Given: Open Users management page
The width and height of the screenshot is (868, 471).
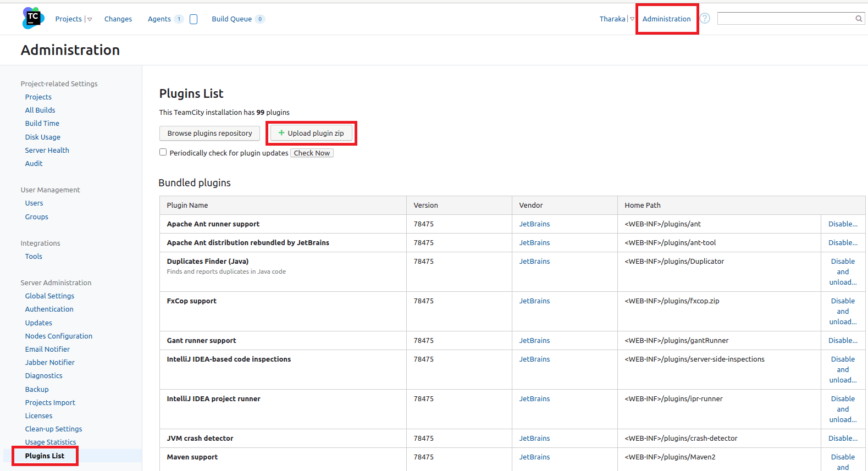Looking at the screenshot, I should 34,203.
